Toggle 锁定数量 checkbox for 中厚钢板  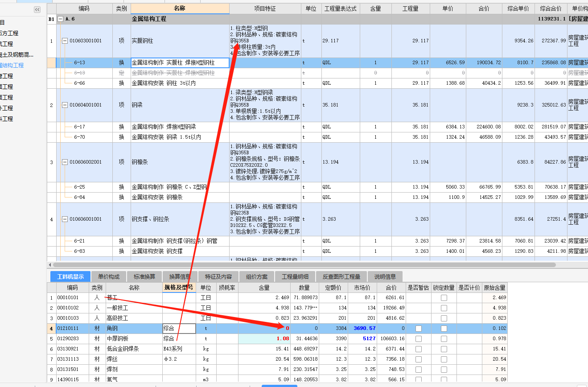pyautogui.click(x=444, y=339)
